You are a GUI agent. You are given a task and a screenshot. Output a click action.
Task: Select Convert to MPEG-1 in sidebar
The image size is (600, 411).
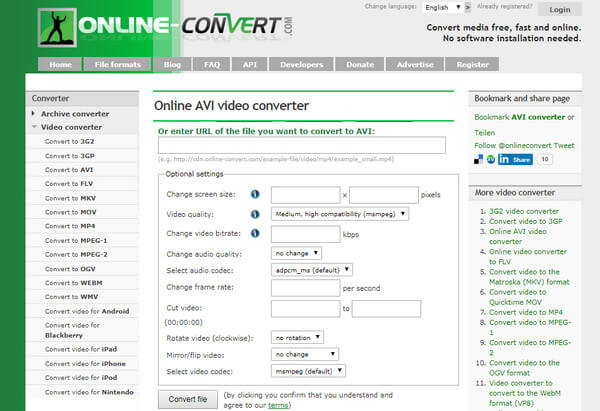point(76,241)
